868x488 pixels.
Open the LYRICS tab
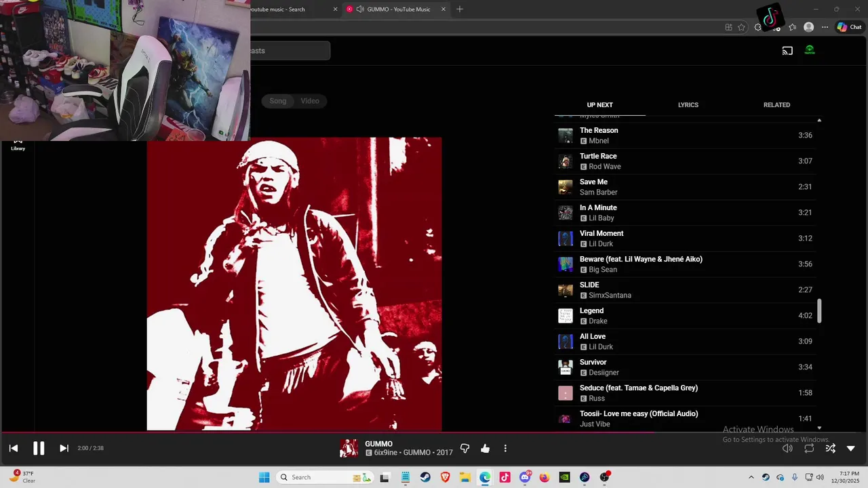[688, 105]
